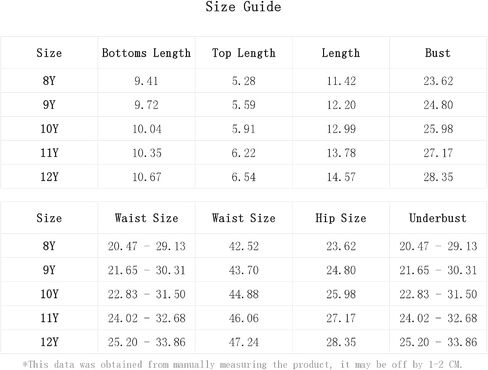The image size is (488, 370).
Task: Click waist size value 43.70
Action: point(244,270)
